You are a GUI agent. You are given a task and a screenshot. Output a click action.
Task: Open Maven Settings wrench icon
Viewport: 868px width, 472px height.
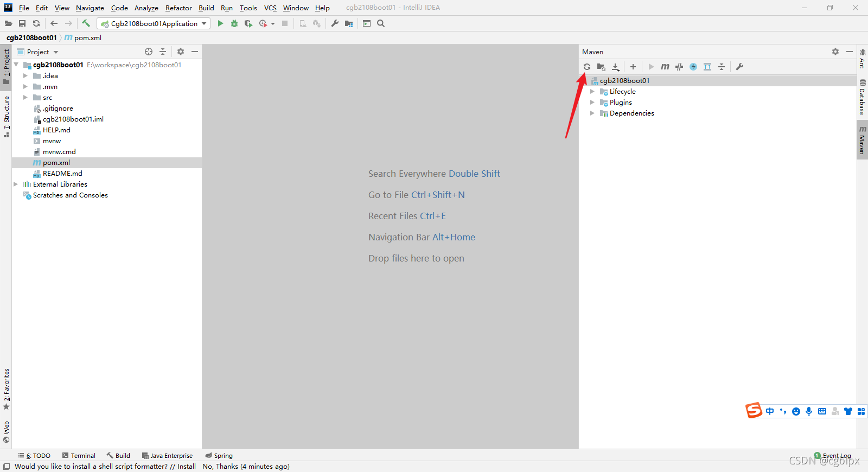click(x=739, y=67)
